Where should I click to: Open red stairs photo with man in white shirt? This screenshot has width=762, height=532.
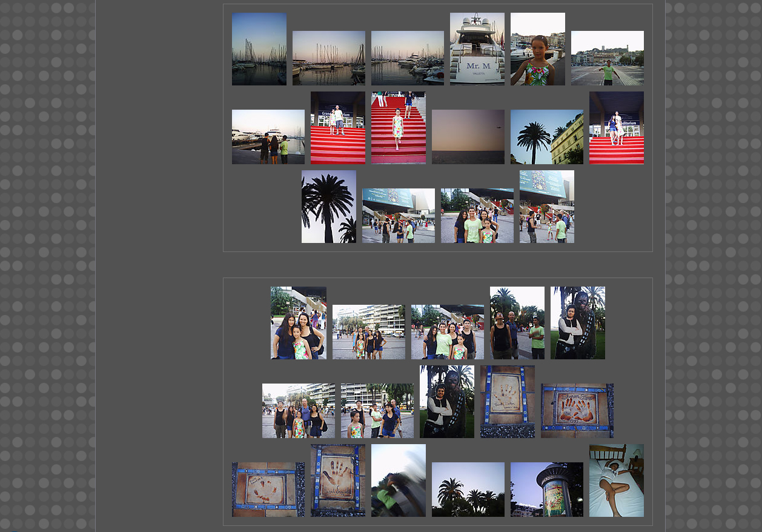point(337,128)
